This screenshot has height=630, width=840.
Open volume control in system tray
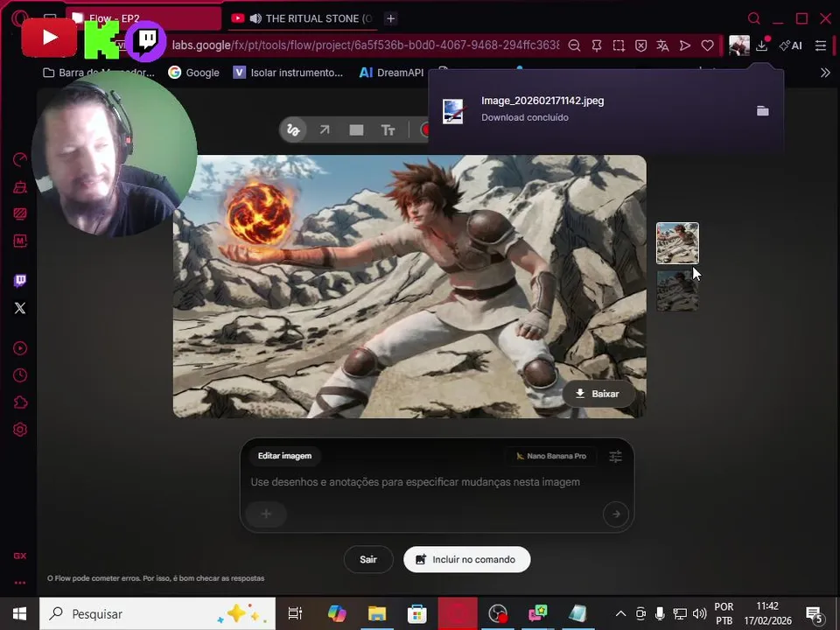[699, 614]
